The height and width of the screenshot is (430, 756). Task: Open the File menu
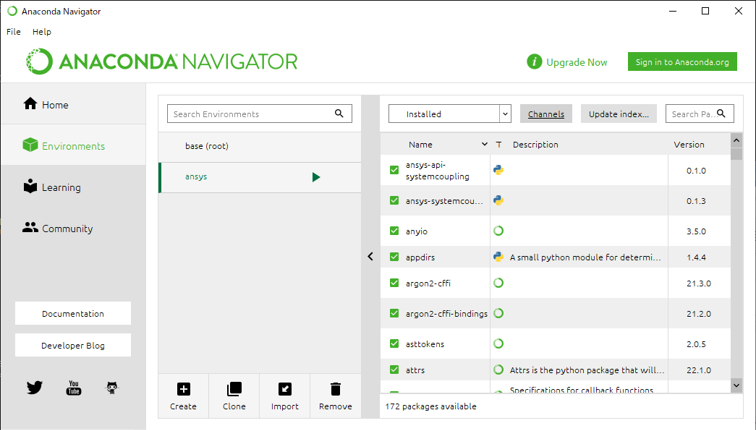[x=13, y=32]
